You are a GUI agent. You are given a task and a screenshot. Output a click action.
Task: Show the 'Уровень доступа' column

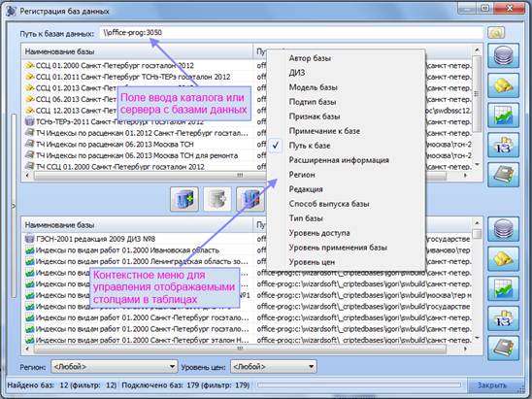[346, 233]
